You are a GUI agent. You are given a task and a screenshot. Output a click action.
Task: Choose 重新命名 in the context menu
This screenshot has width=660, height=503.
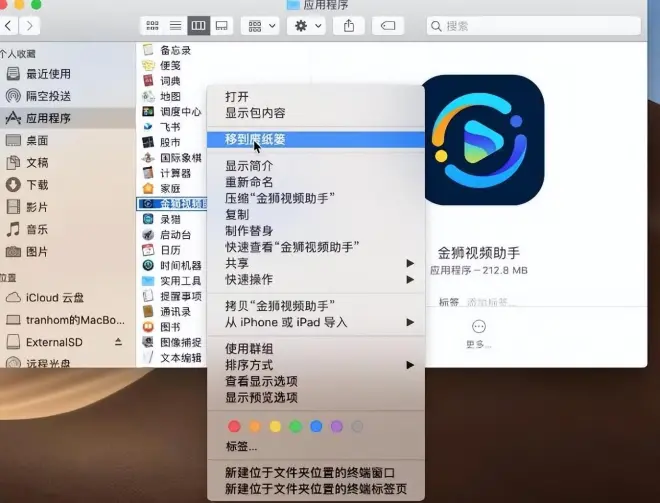point(316,182)
